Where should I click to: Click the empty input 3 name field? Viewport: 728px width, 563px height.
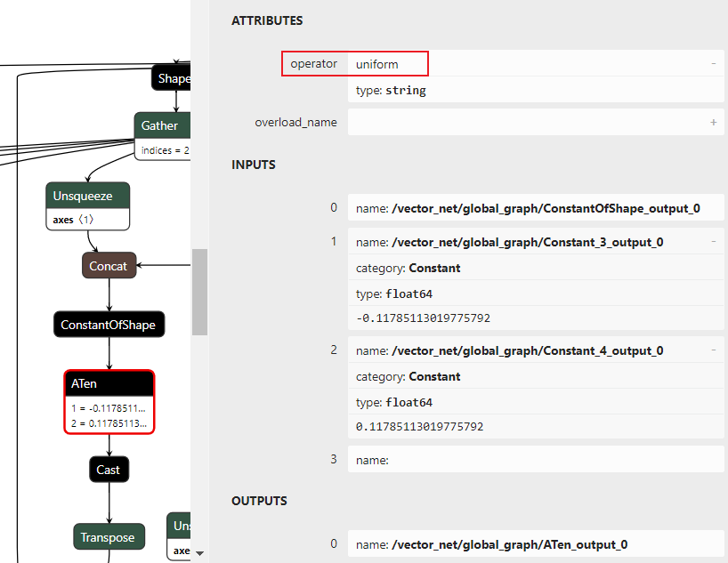click(x=536, y=460)
